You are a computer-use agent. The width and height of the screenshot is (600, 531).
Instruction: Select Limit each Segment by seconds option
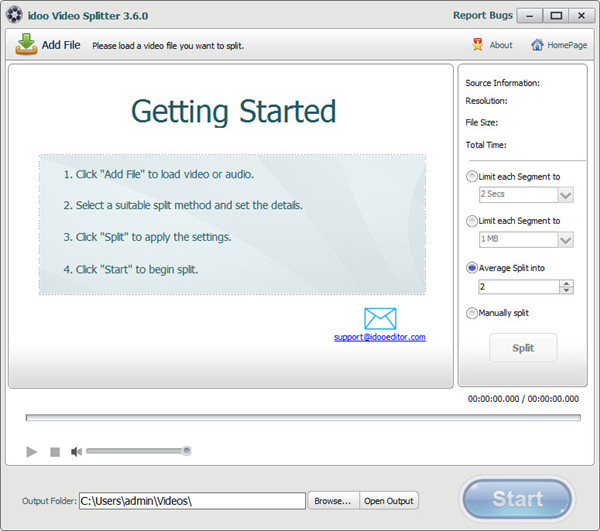pos(472,177)
